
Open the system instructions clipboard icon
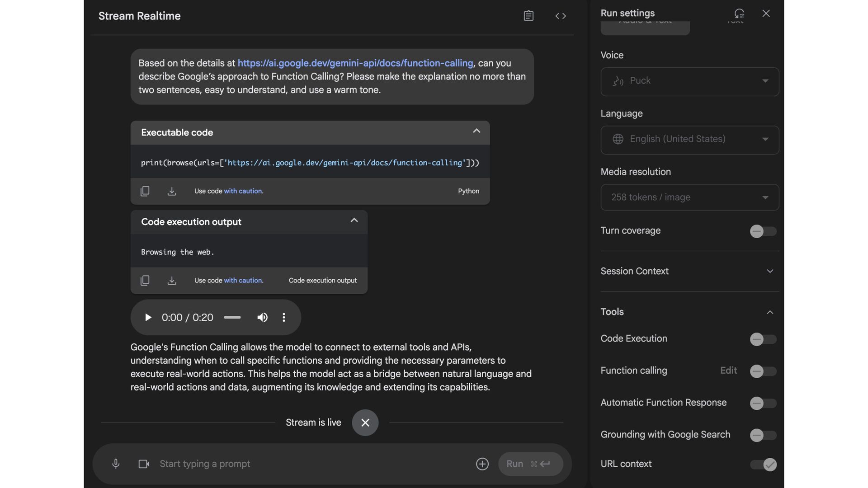[528, 16]
